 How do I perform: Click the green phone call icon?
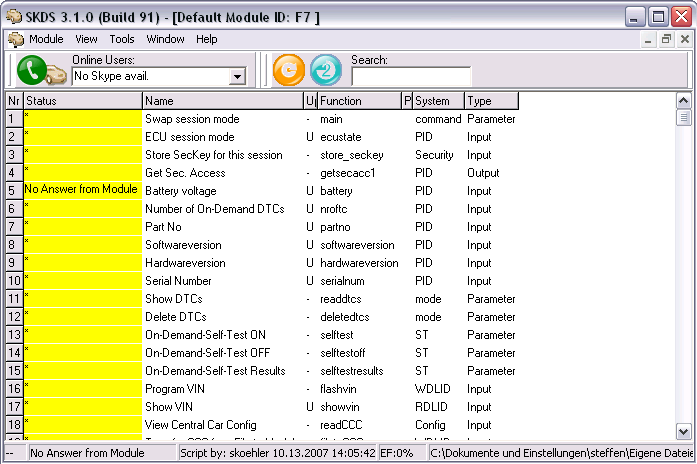(x=32, y=70)
